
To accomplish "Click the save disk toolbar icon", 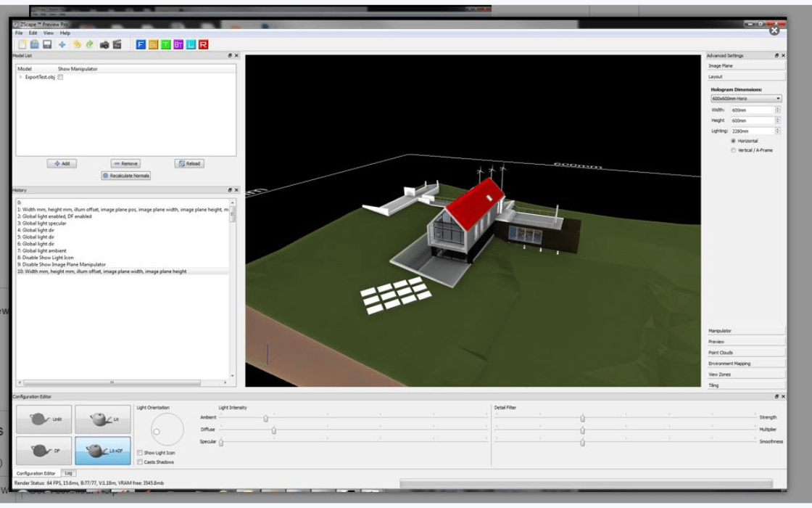I will point(46,44).
